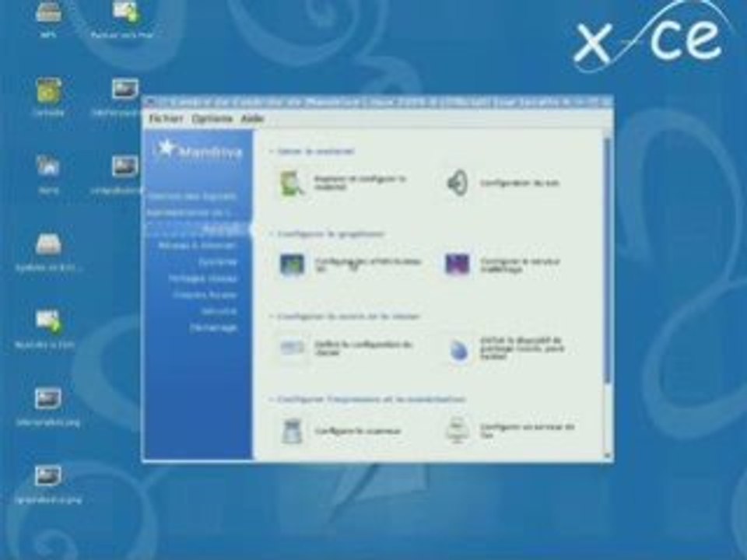Open the hardware browse and configure tool icon
This screenshot has width=747, height=560.
click(292, 184)
